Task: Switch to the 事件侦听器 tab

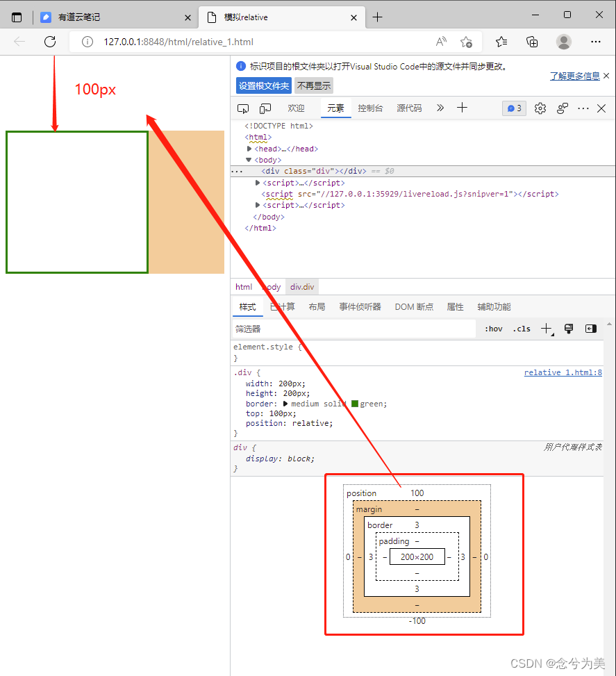Action: [360, 307]
